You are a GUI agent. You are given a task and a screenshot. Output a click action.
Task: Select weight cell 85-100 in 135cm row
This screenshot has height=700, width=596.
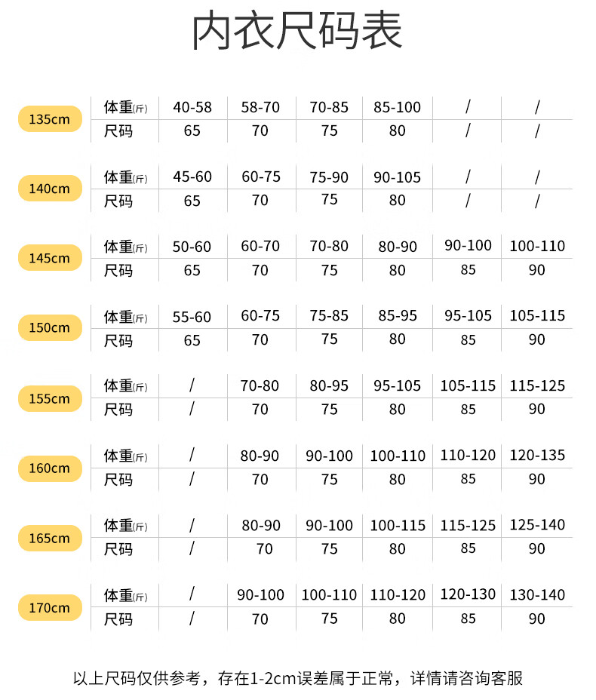pos(398,107)
